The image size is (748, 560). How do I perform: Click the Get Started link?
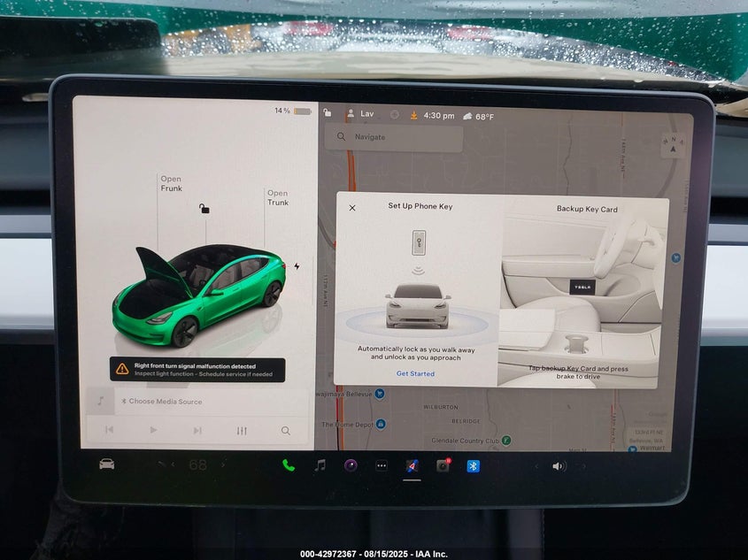click(x=415, y=373)
